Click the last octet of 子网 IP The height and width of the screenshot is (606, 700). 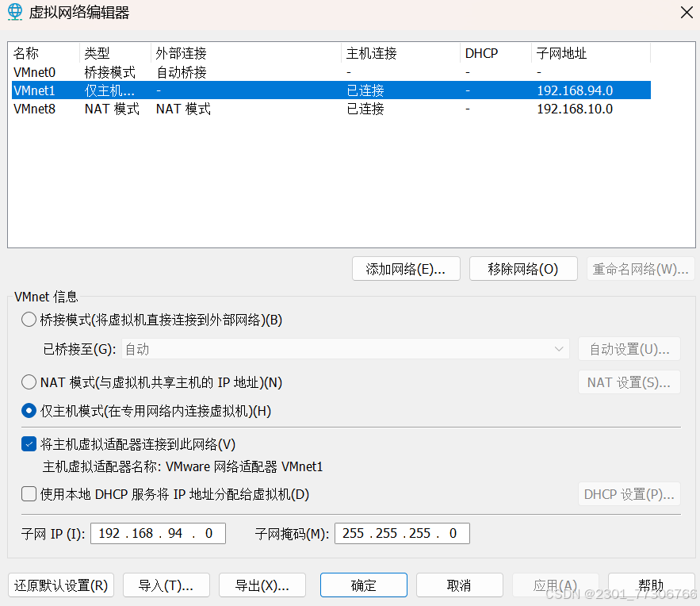click(x=208, y=533)
